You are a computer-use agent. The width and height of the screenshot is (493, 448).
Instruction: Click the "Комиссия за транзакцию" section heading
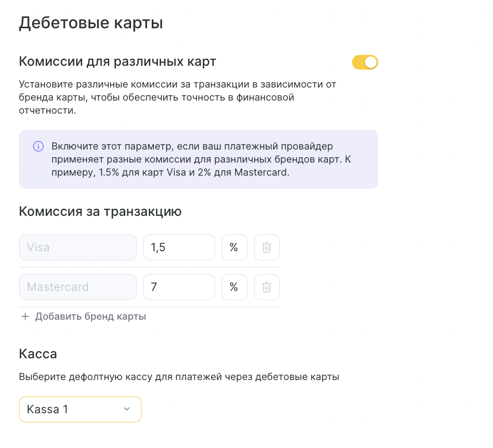click(x=100, y=211)
